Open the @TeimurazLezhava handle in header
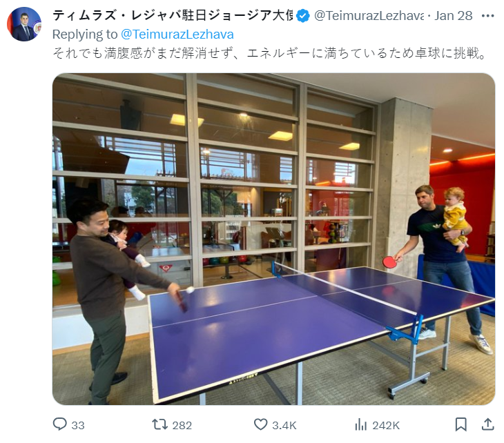 click(x=369, y=15)
